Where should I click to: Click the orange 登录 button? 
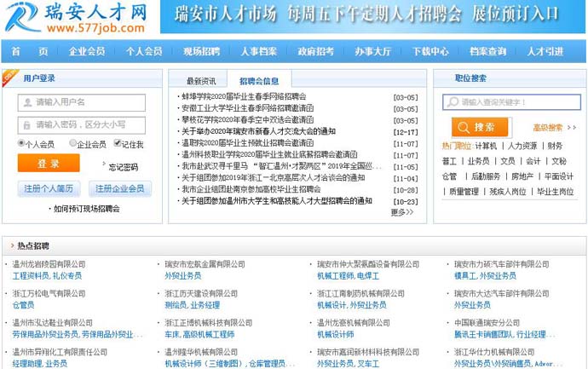[x=49, y=163]
